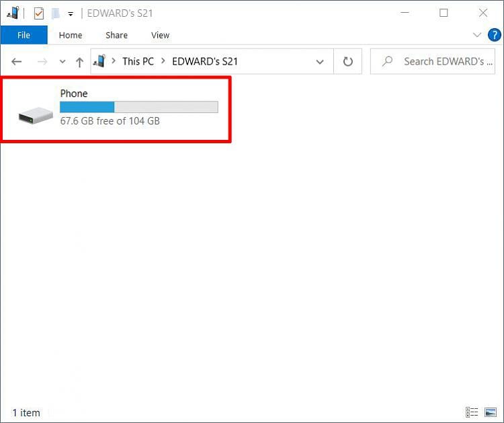This screenshot has width=504, height=423.
Task: Maximize the EDWARD's S21 window
Action: point(444,13)
